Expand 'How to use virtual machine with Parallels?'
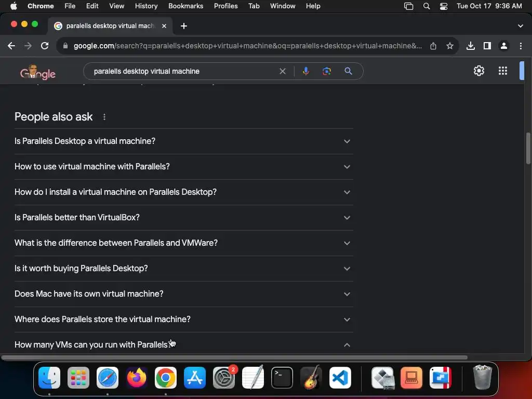The height and width of the screenshot is (399, 532). [x=183, y=167]
